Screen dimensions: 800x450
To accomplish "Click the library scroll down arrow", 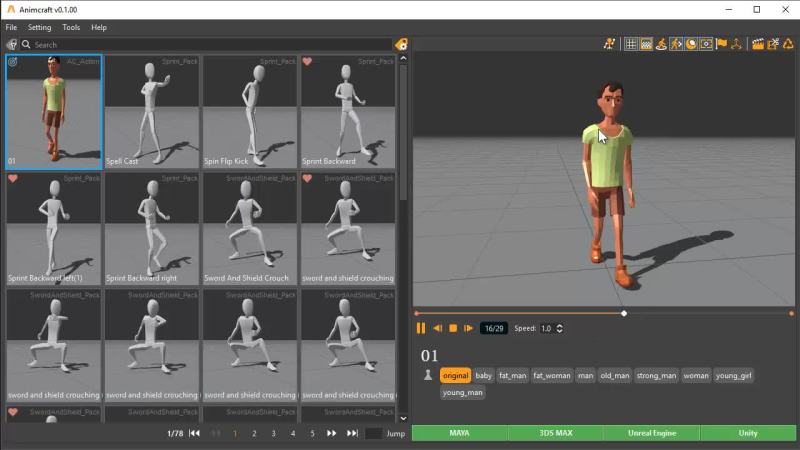I will click(404, 418).
